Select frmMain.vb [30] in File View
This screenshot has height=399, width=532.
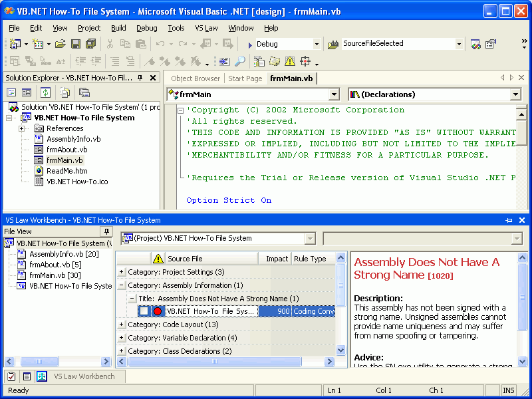[x=55, y=275]
